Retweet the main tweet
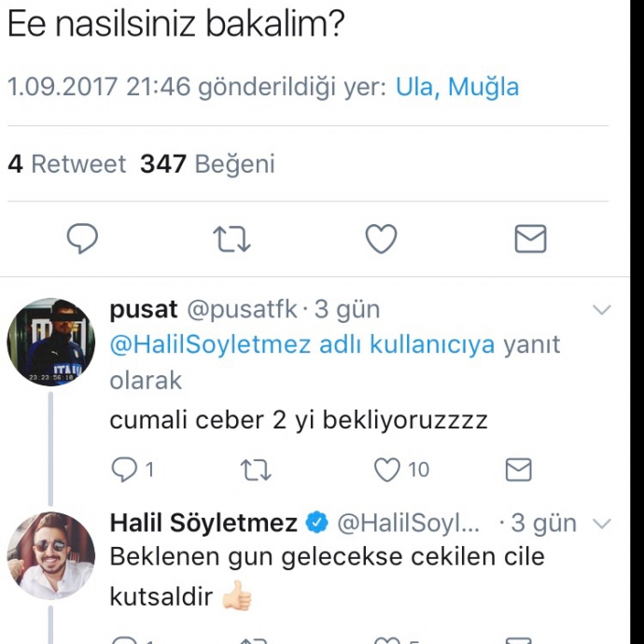This screenshot has height=644, width=644. (x=231, y=240)
